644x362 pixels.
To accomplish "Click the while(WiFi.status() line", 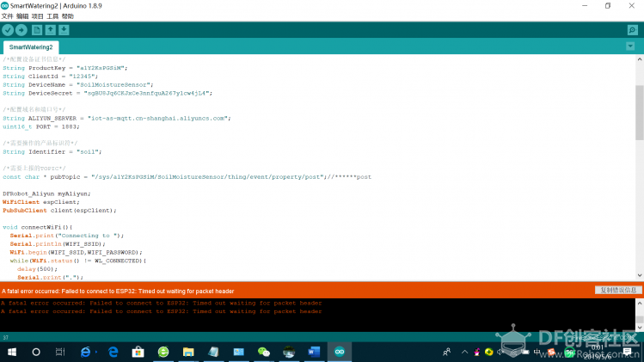I will 78,261.
